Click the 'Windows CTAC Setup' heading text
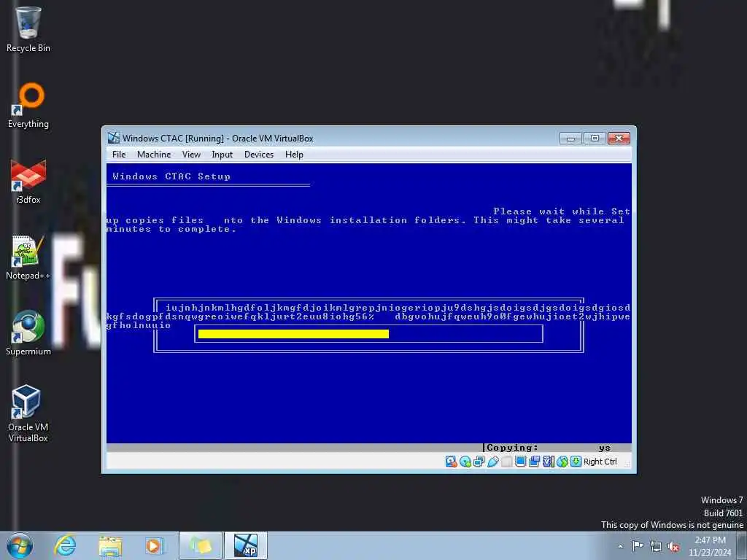747x560 pixels. point(171,176)
